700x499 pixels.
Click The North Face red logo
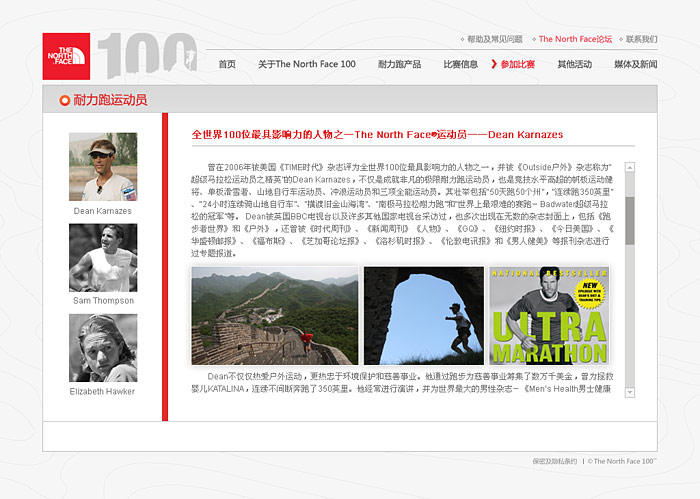click(66, 56)
